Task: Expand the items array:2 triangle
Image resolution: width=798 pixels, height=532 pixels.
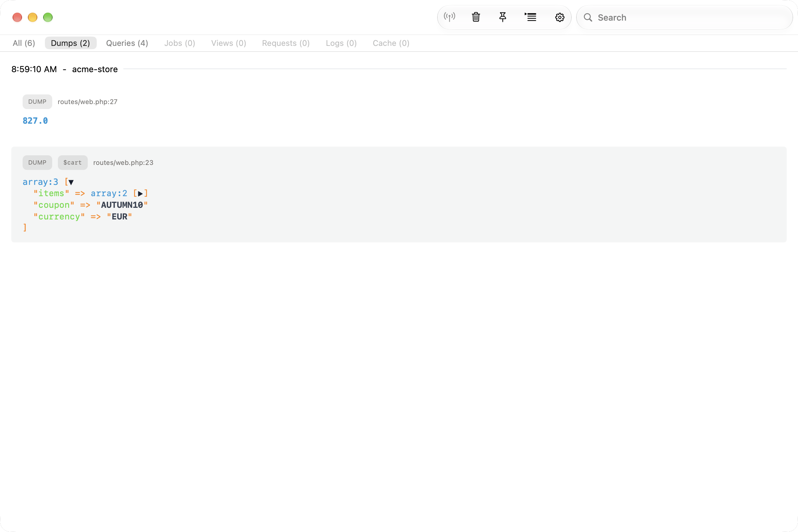Action: coord(140,194)
